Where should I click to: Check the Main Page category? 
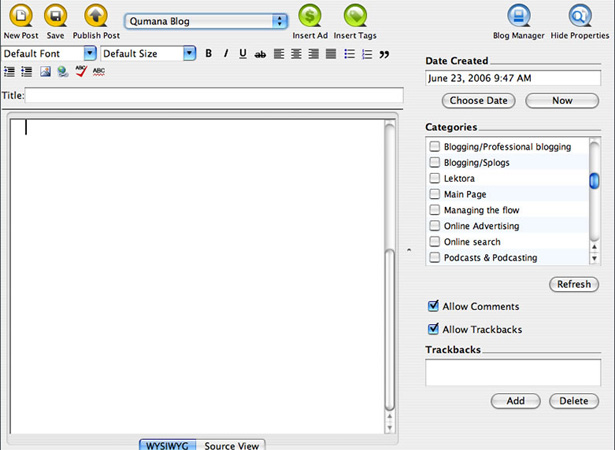coord(435,194)
